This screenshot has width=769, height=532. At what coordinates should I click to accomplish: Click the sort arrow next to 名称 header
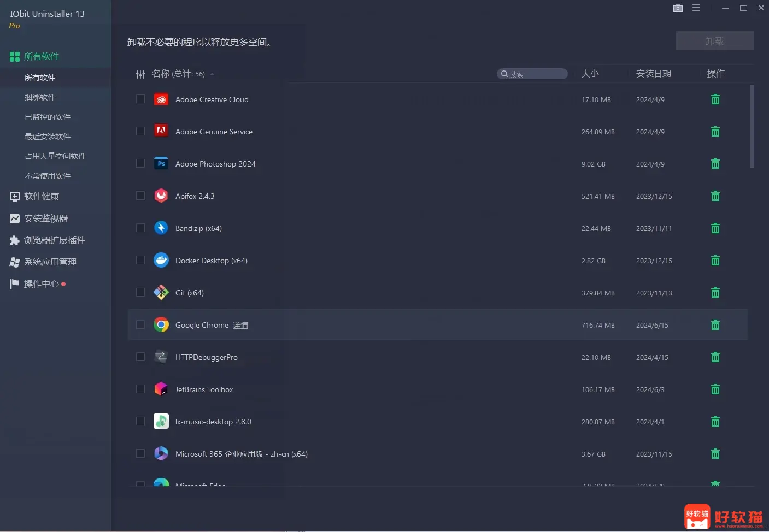pos(212,74)
